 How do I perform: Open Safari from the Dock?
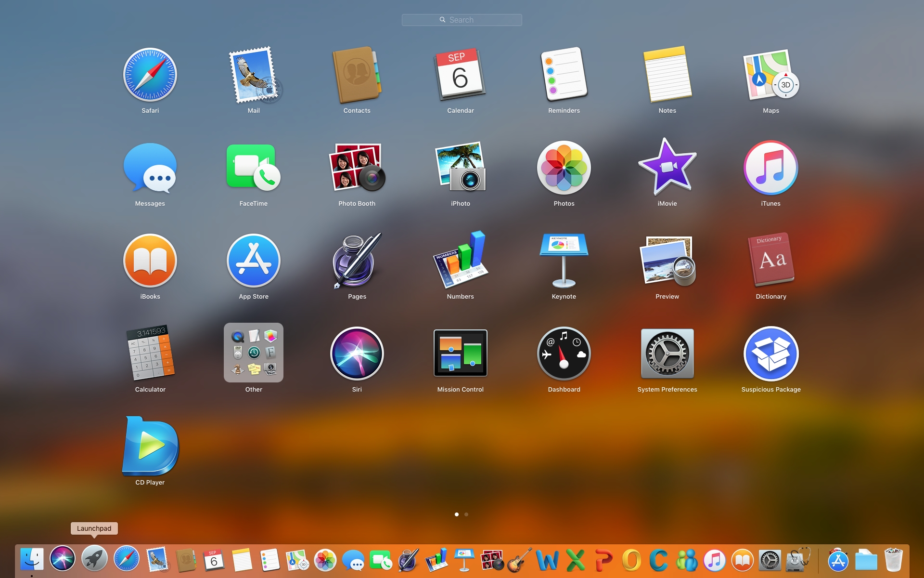(127, 559)
